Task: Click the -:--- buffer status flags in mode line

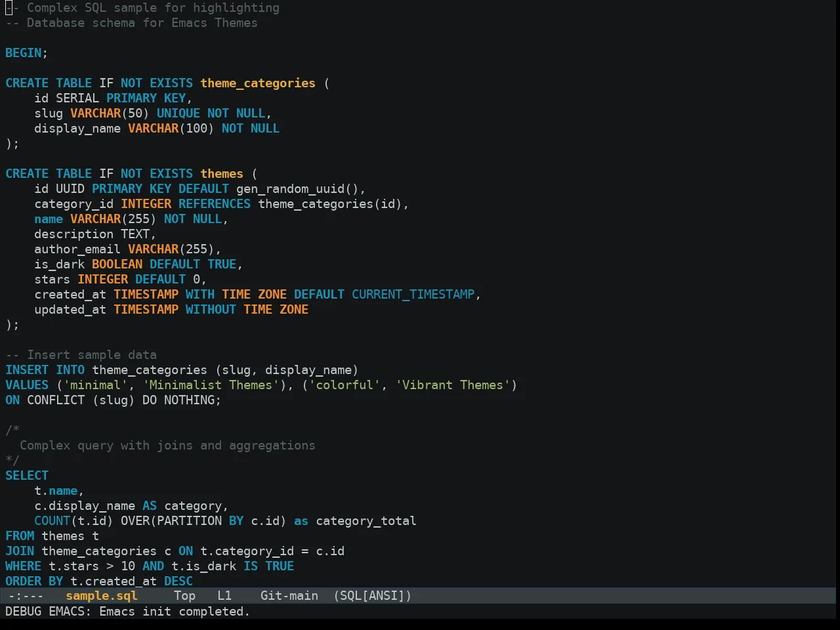Action: pos(26,596)
